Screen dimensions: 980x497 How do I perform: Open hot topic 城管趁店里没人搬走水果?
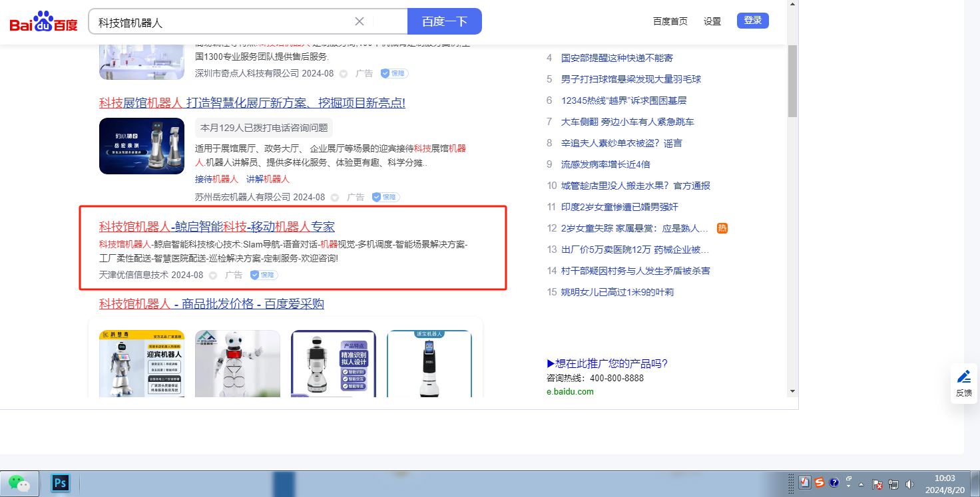(636, 186)
